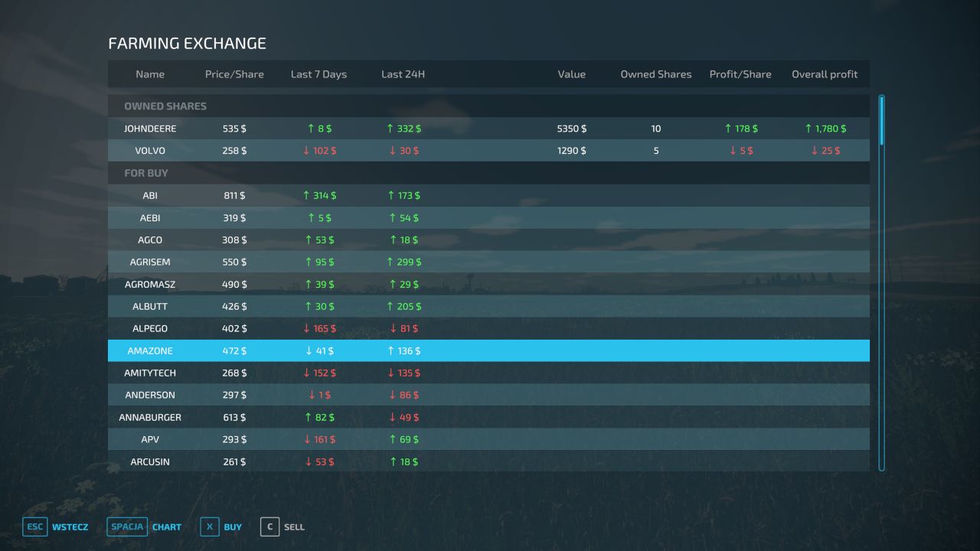Click the FOR BUY section header
Image resolution: width=980 pixels, height=551 pixels.
coord(146,173)
